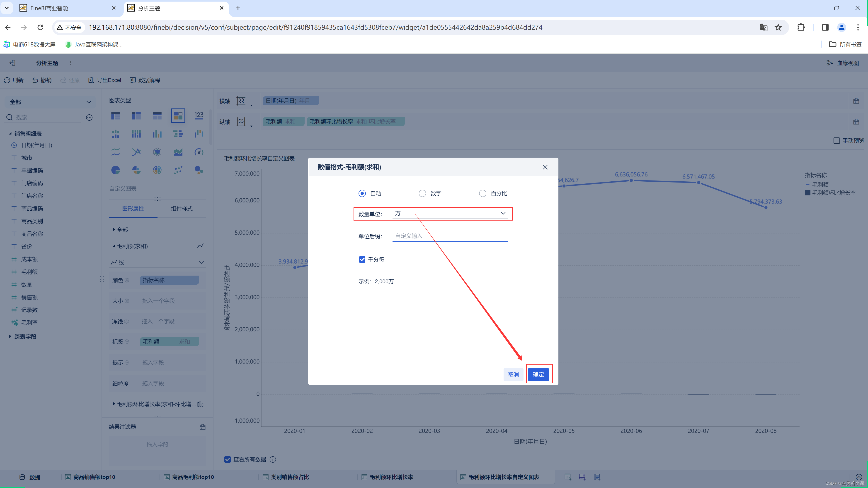Click the 撤销 toolbar button
The width and height of the screenshot is (868, 488).
(42, 80)
